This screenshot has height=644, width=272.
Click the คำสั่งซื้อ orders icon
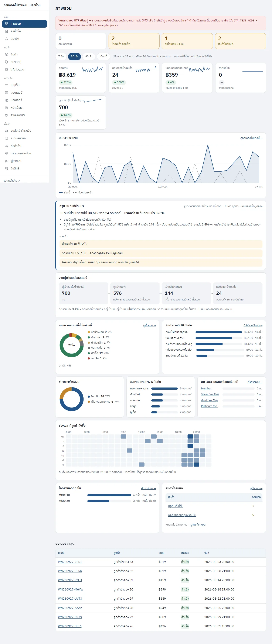click(x=7, y=31)
